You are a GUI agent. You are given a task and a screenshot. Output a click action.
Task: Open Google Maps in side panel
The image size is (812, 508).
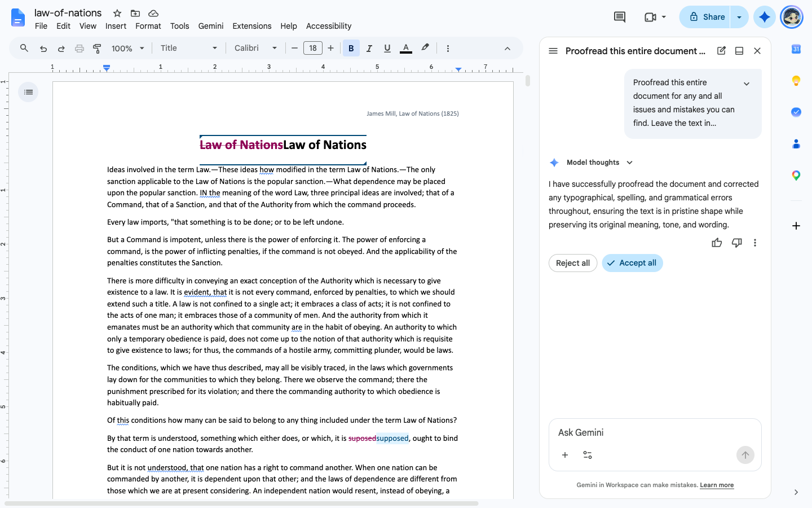[x=796, y=176]
